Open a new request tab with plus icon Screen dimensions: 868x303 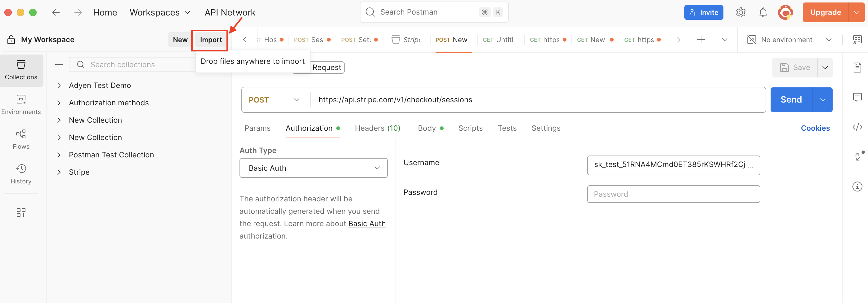point(701,40)
